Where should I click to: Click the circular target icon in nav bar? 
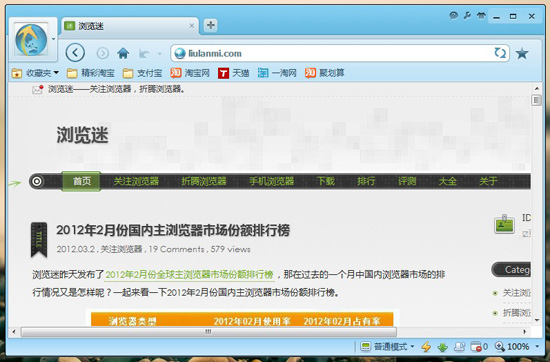tap(36, 181)
